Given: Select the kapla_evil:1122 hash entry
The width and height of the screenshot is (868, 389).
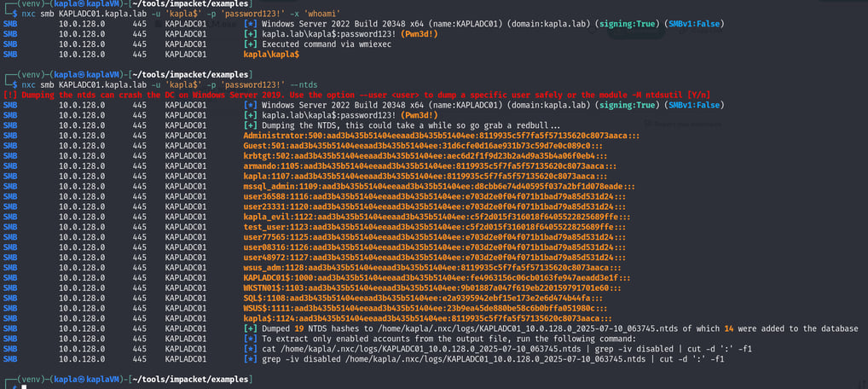Looking at the screenshot, I should [435, 218].
